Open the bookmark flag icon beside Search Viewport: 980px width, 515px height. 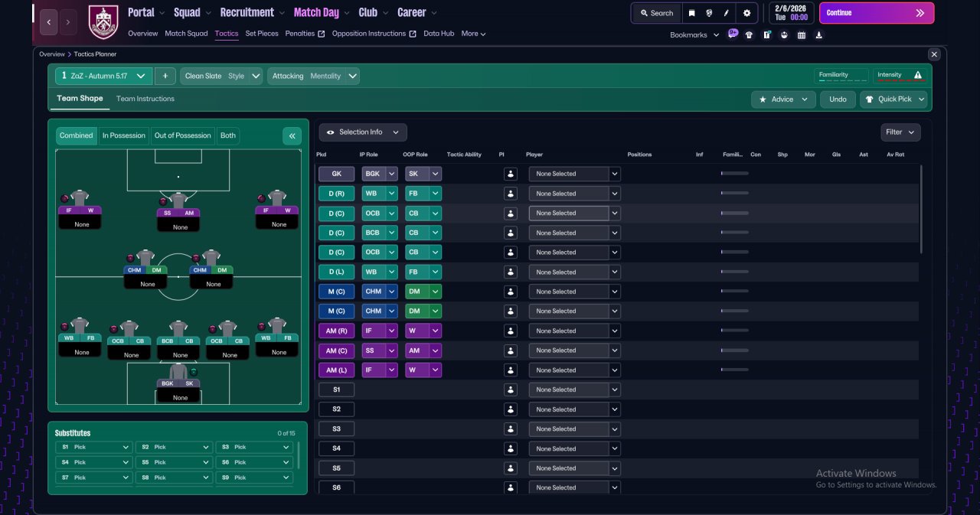pos(692,13)
